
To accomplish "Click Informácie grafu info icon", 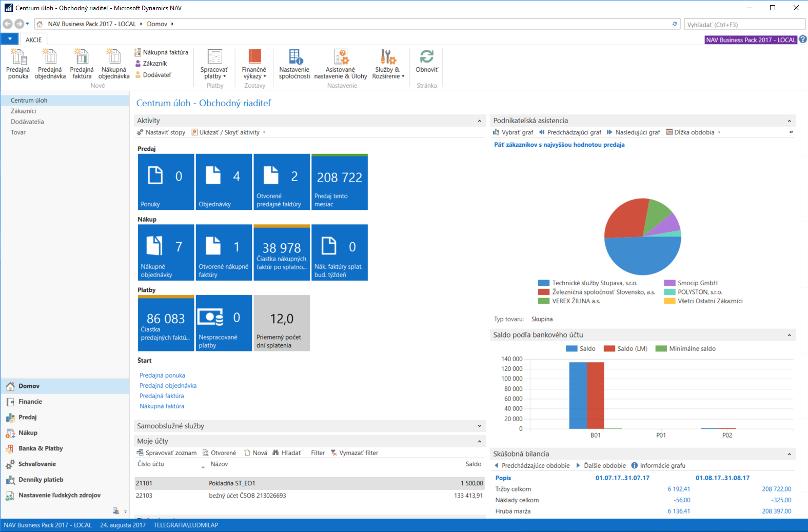I will pos(635,466).
